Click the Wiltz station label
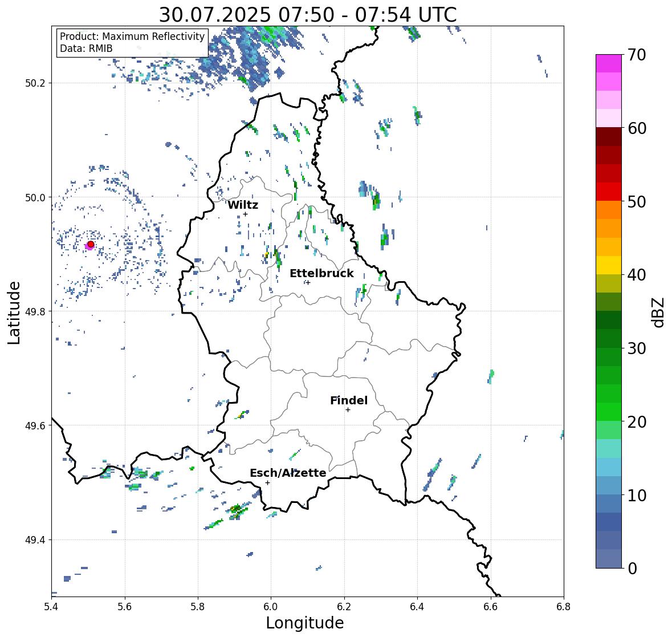This screenshot has width=672, height=637. [243, 205]
